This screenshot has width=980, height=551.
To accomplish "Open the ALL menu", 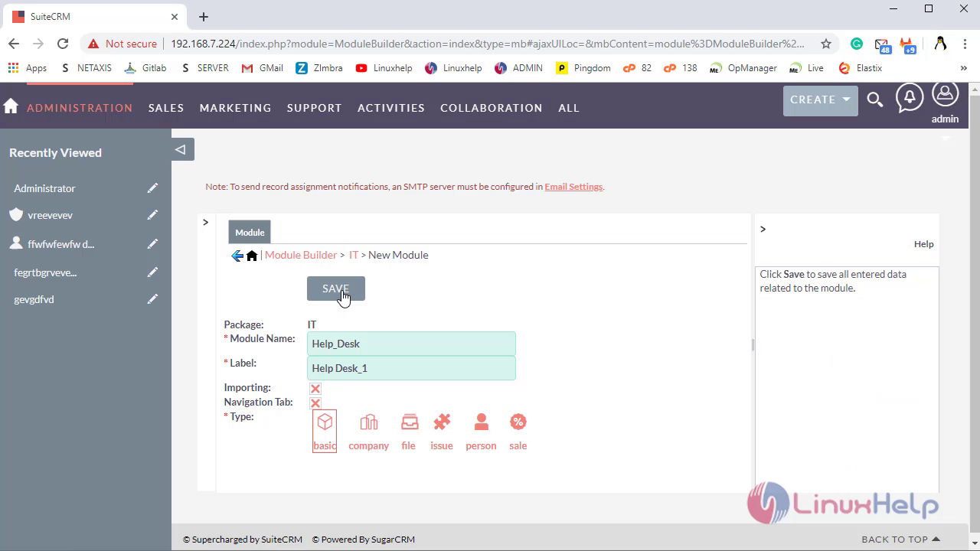I will tap(569, 108).
